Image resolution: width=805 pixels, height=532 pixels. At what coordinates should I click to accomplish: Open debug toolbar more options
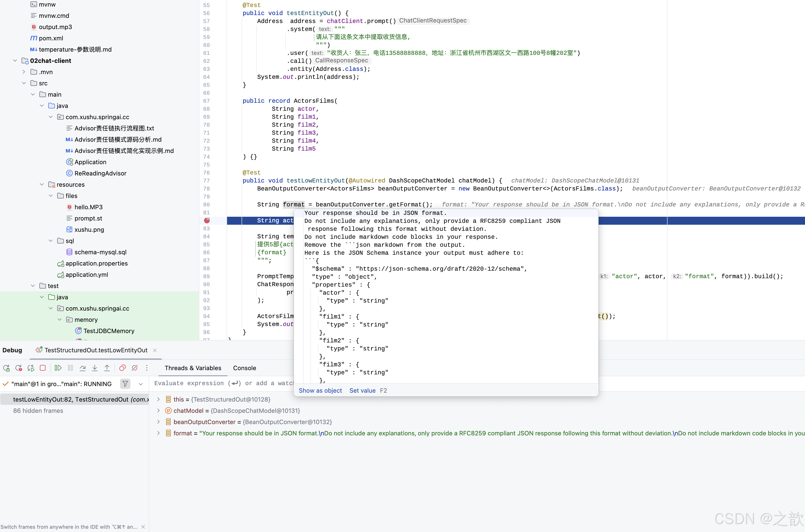[x=147, y=368]
